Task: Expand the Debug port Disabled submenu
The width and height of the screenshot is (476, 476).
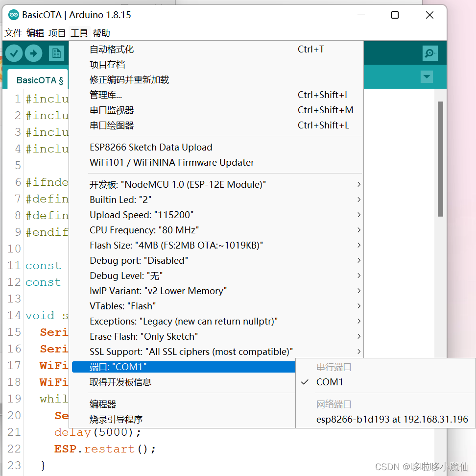Action: tap(216, 260)
